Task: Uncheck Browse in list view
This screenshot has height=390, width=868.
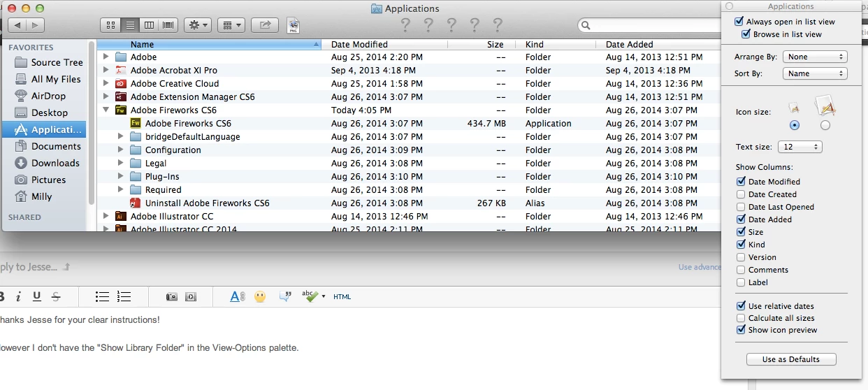Action: tap(746, 34)
